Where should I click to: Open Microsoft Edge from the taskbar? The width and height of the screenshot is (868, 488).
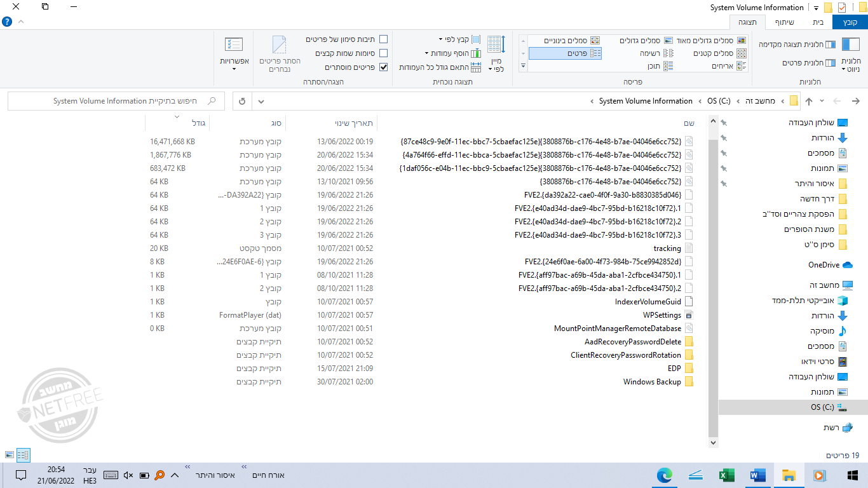pos(664,475)
